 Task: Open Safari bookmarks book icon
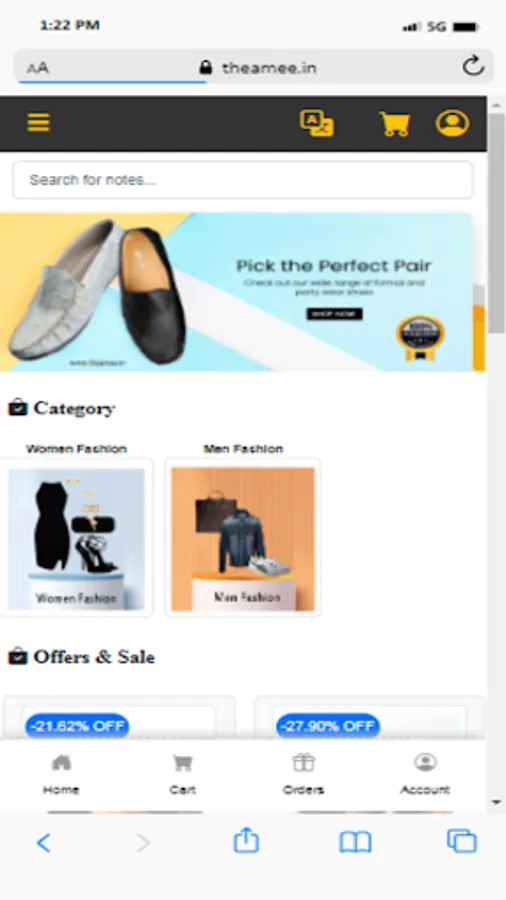(356, 842)
